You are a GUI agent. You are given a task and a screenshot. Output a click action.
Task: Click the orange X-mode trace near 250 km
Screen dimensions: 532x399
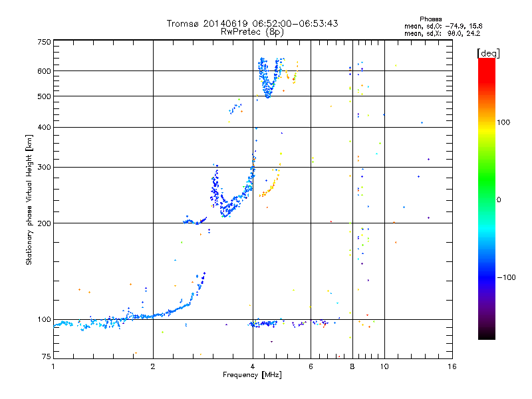click(270, 188)
